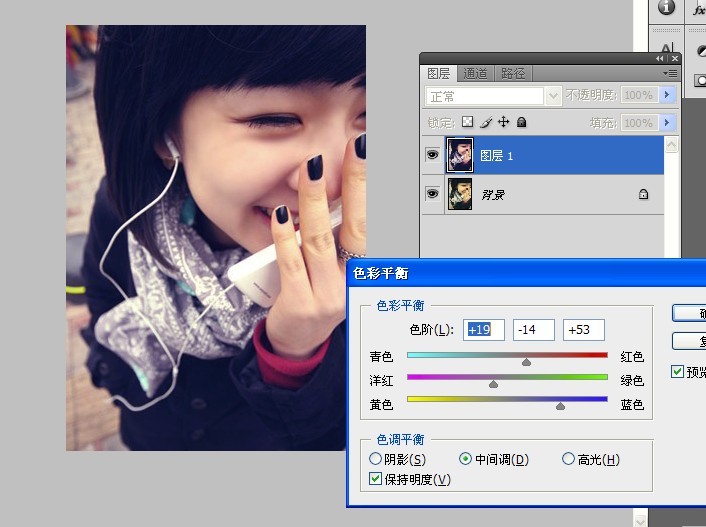
Task: Select the 高光 (Highlights) radio button
Action: click(568, 459)
